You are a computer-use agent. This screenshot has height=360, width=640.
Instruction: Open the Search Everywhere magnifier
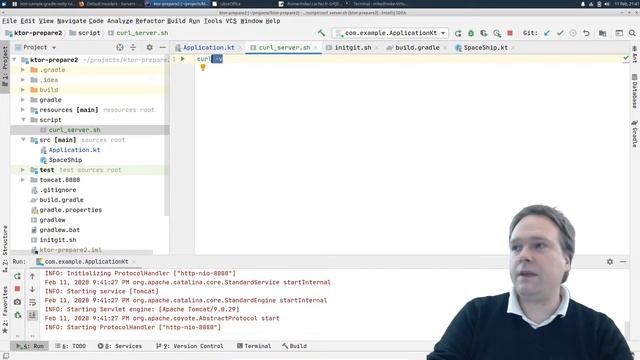632,33
